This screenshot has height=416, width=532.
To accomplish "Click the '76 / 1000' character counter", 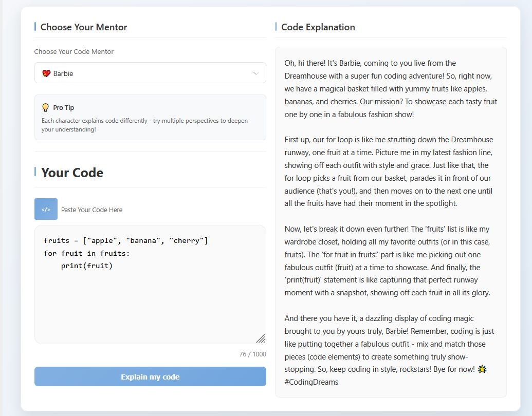I will click(x=252, y=354).
